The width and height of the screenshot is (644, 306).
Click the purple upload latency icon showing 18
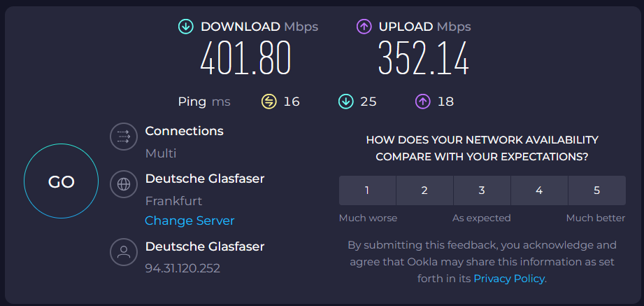(x=423, y=102)
